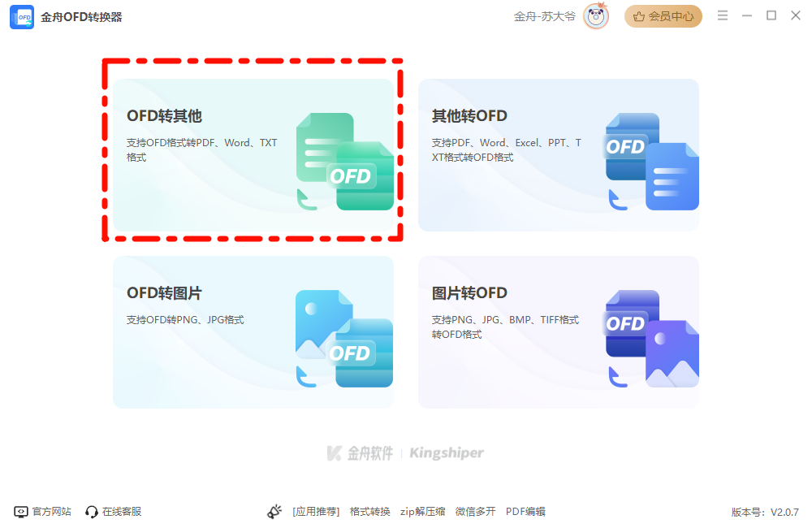This screenshot has width=812, height=528.
Task: Click the 金舟OFD转换器 app logo icon
Action: 22,17
